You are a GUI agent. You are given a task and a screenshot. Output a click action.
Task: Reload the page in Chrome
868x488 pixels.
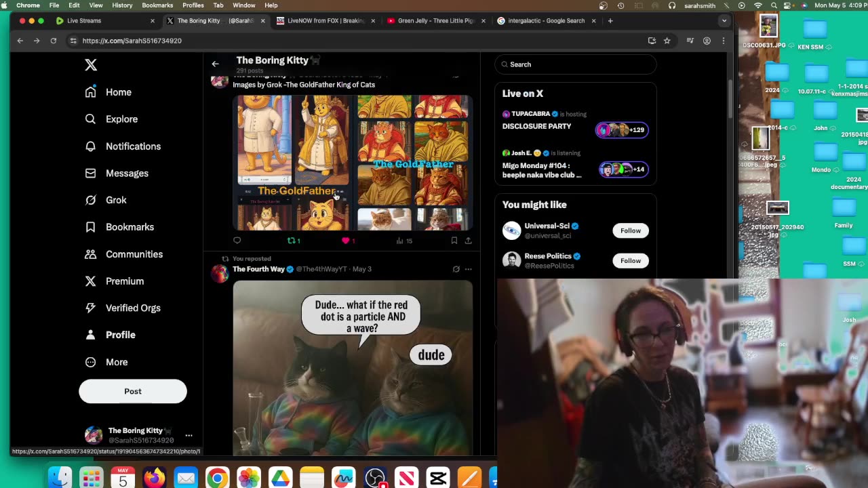[x=54, y=41]
